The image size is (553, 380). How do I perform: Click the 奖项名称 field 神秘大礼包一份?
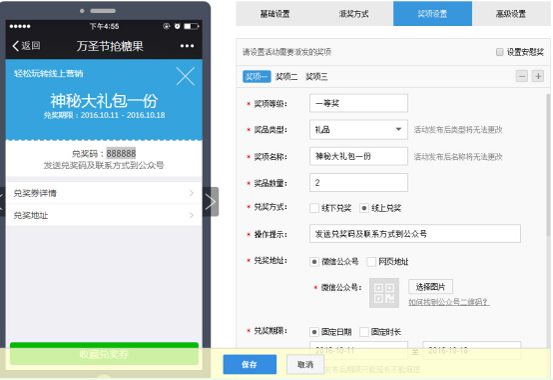click(x=358, y=156)
